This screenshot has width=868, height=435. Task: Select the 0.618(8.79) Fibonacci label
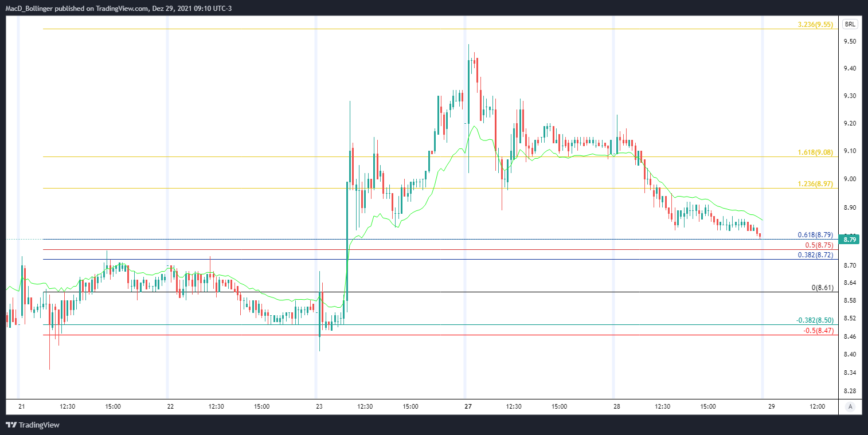click(x=815, y=235)
